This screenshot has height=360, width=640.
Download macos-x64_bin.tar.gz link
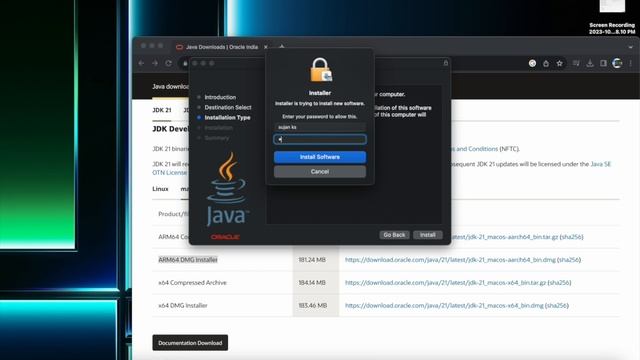[x=445, y=282]
